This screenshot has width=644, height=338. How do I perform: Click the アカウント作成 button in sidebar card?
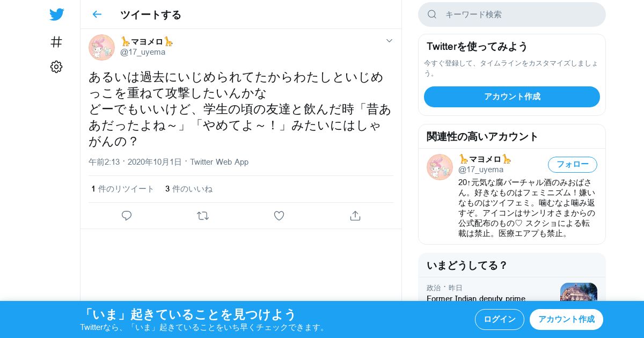(512, 97)
